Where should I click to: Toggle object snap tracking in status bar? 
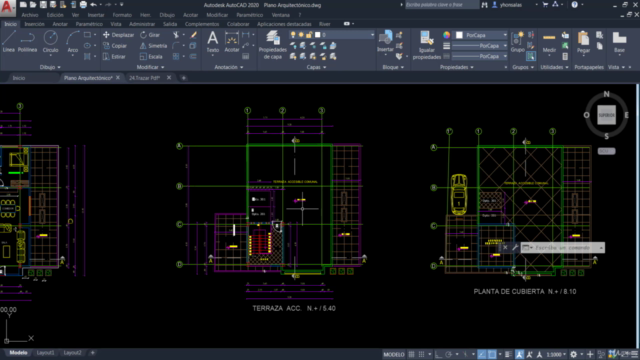482,354
